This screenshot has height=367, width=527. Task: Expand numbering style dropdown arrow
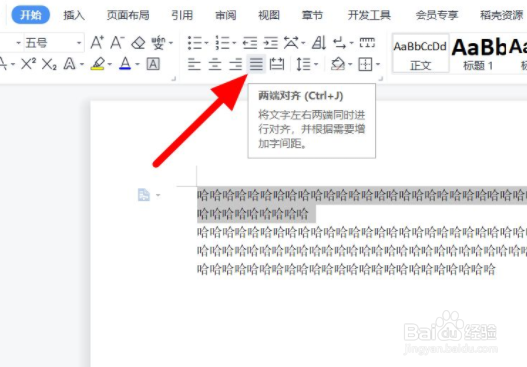[234, 43]
